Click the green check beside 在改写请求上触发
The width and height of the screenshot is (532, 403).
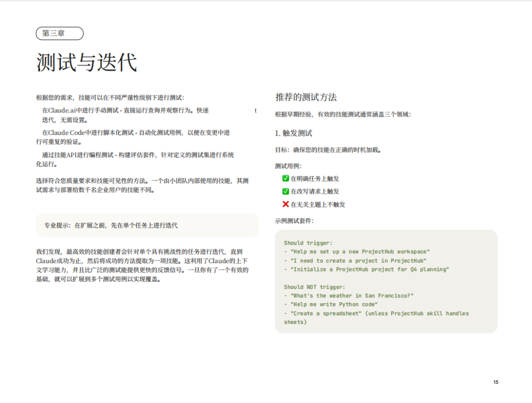click(x=286, y=191)
